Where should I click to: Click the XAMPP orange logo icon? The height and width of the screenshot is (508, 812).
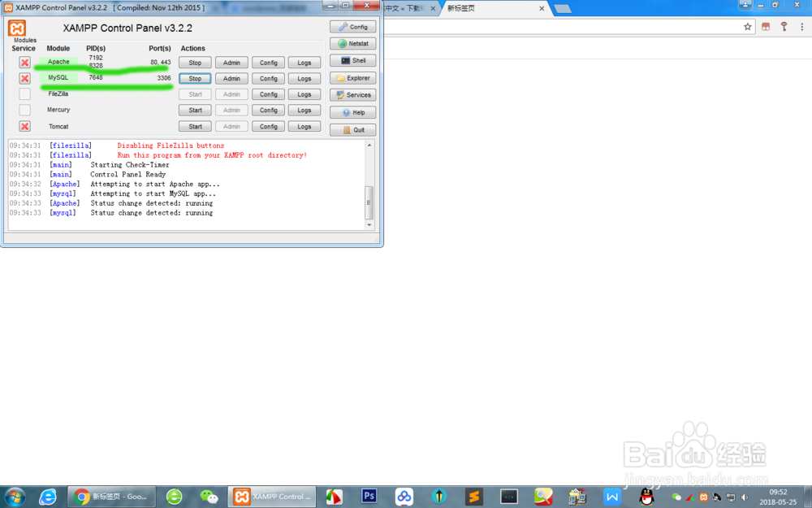[16, 28]
